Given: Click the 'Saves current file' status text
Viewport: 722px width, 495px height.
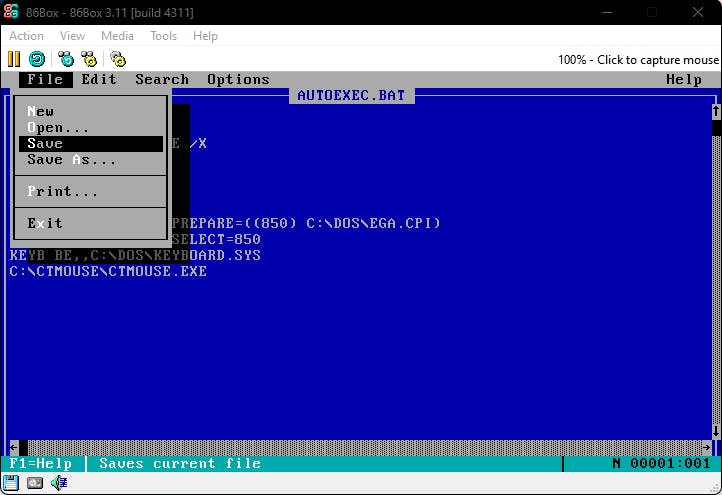Looking at the screenshot, I should coord(180,464).
